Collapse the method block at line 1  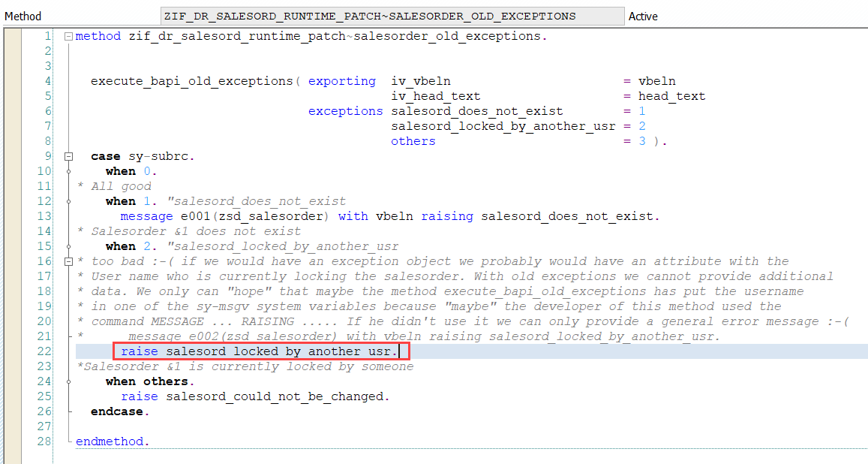click(x=68, y=35)
